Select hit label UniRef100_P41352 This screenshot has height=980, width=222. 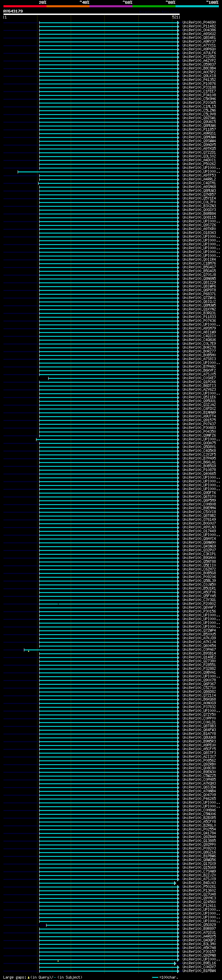pyautogui.click(x=199, y=80)
